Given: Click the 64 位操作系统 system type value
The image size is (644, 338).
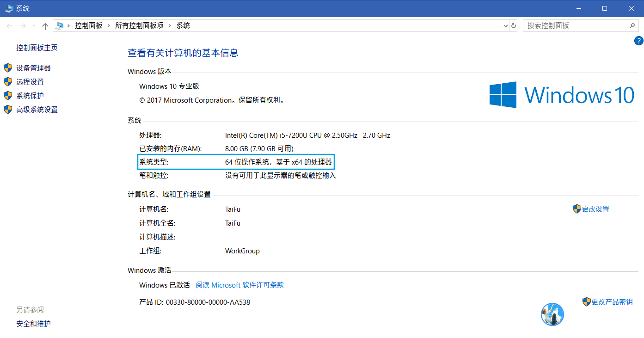Looking at the screenshot, I should click(279, 162).
